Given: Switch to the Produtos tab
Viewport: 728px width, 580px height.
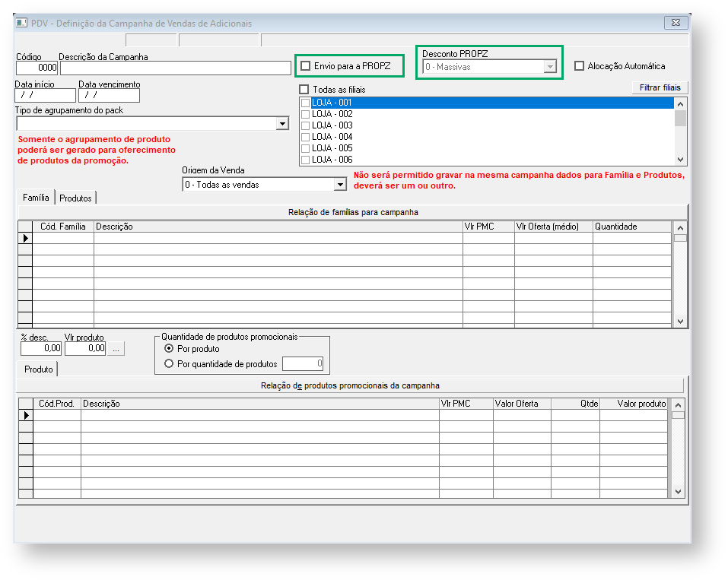Looking at the screenshot, I should [75, 198].
